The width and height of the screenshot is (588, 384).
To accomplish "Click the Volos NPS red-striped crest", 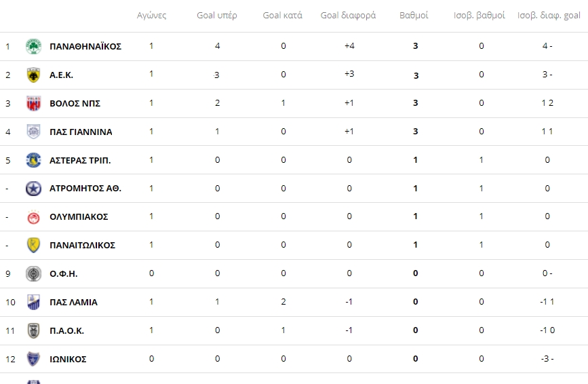I will [33, 104].
